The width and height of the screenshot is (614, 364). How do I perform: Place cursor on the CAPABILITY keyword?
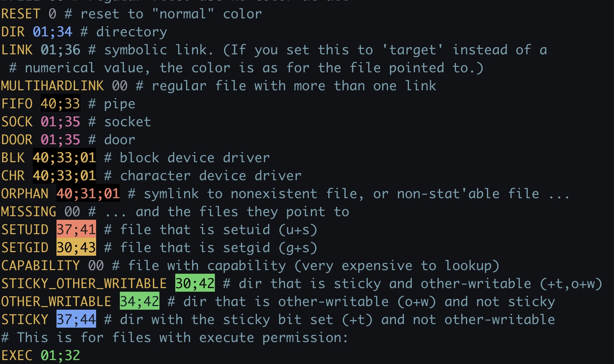click(x=40, y=265)
